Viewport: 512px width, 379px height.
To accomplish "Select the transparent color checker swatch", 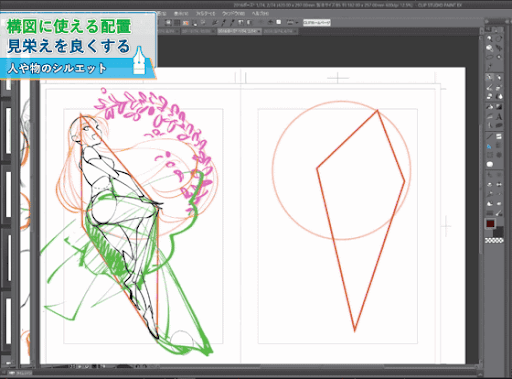I will [494, 240].
